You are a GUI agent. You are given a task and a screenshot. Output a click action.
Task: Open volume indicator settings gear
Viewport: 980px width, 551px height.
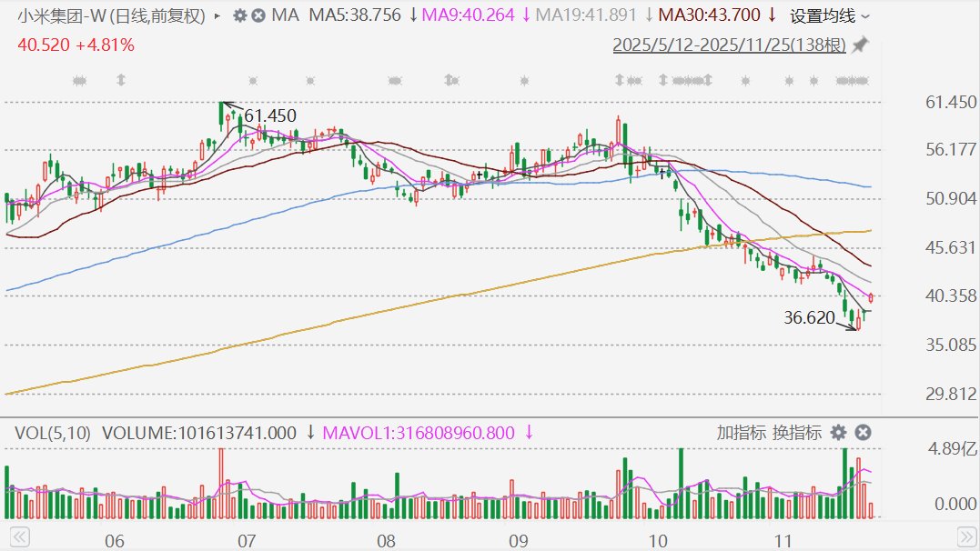(x=838, y=433)
